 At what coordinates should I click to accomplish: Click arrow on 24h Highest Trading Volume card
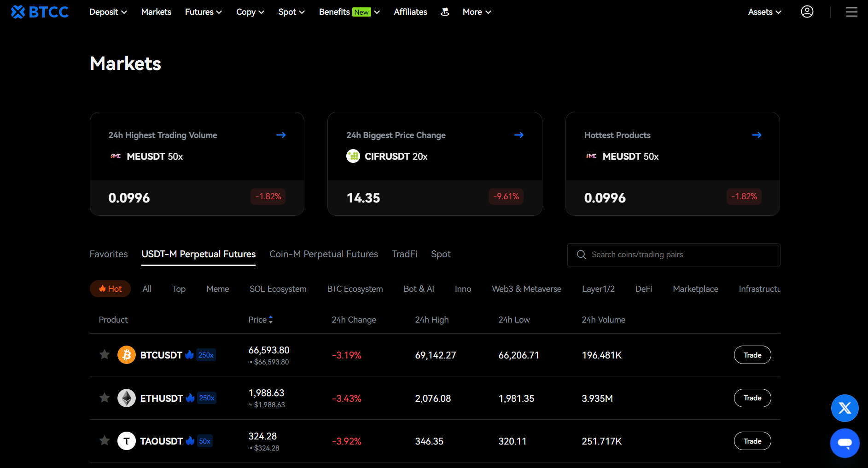click(x=281, y=135)
